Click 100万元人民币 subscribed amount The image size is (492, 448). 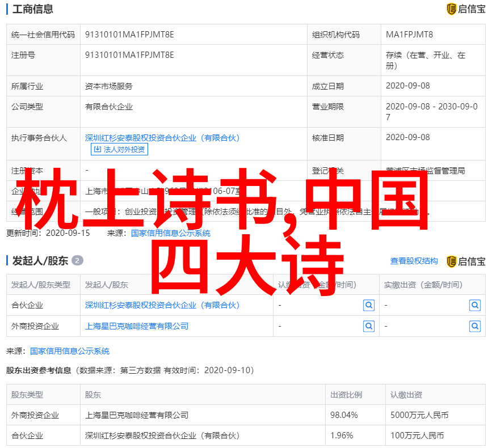tap(417, 436)
